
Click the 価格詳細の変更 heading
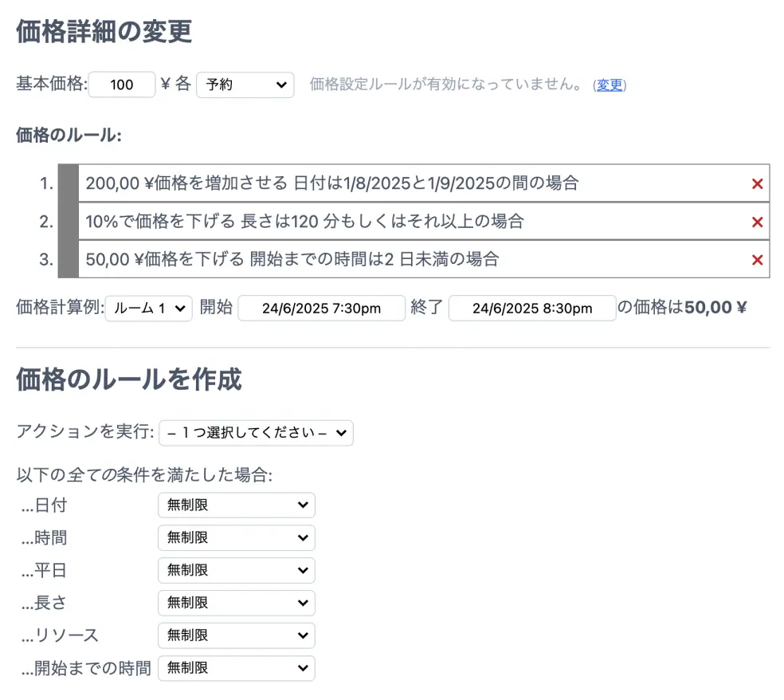tap(104, 31)
